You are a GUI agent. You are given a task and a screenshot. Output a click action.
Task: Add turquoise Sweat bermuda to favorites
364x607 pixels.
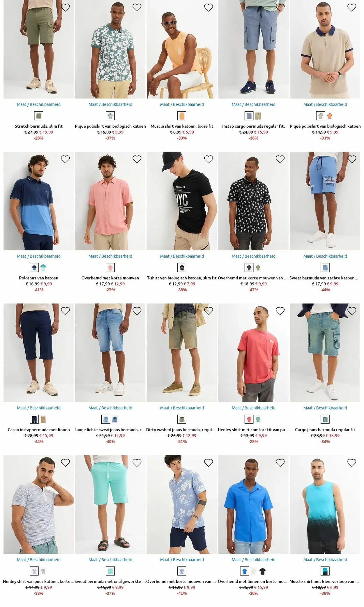point(137,463)
